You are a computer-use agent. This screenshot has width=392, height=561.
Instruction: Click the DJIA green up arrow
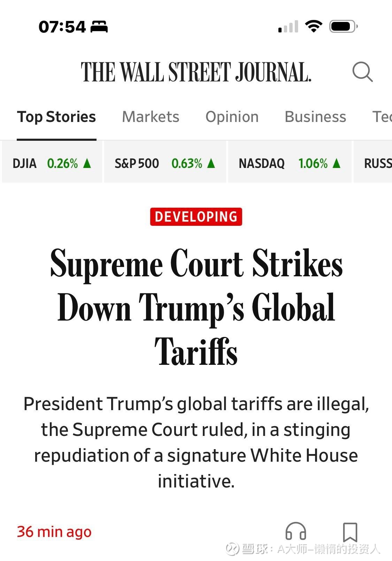tap(87, 163)
